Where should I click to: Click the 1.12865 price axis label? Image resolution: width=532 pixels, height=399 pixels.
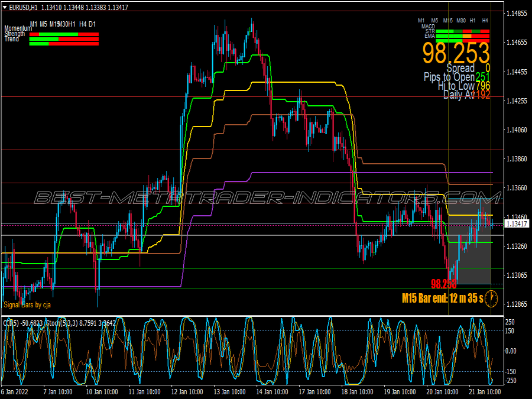[x=517, y=304]
